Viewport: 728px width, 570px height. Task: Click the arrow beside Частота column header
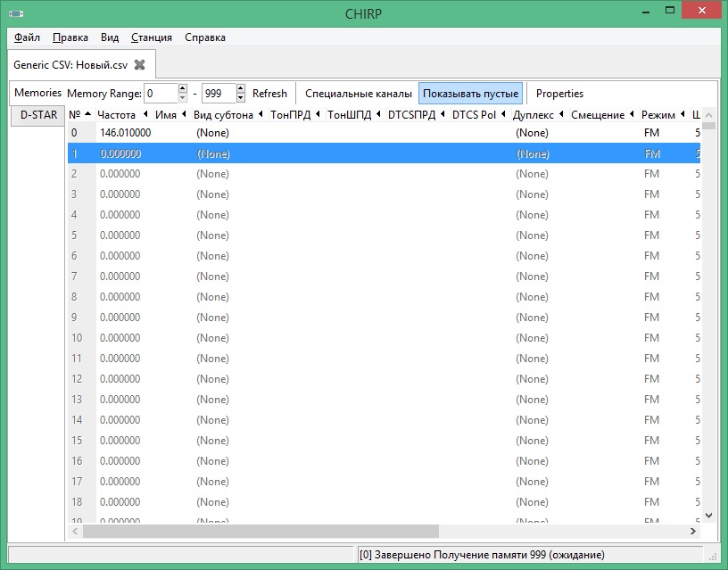click(x=145, y=114)
